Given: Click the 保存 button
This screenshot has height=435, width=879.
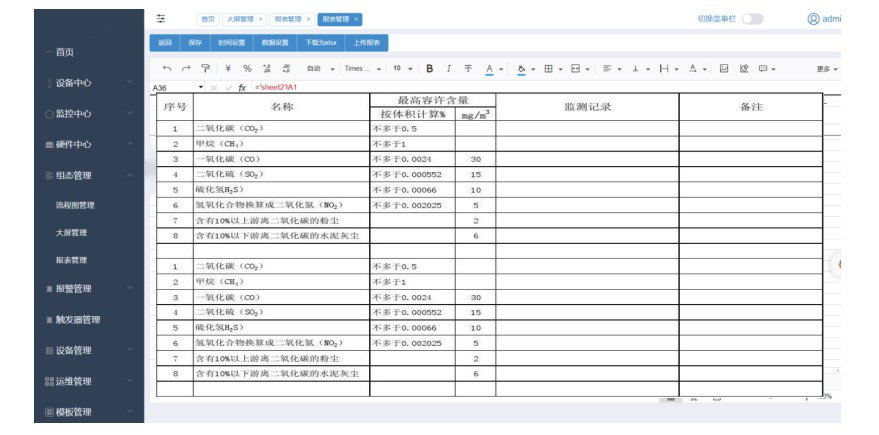Looking at the screenshot, I should [x=195, y=43].
